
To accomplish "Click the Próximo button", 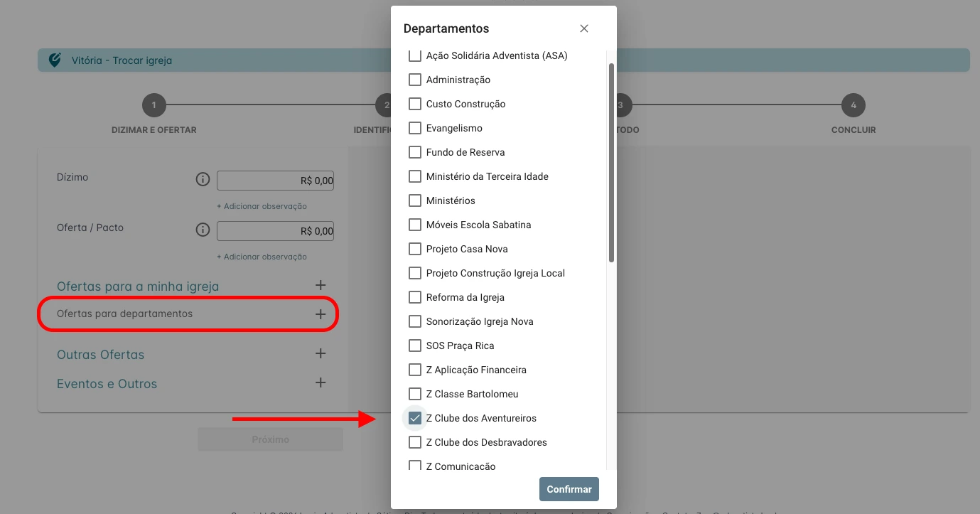I will click(270, 439).
